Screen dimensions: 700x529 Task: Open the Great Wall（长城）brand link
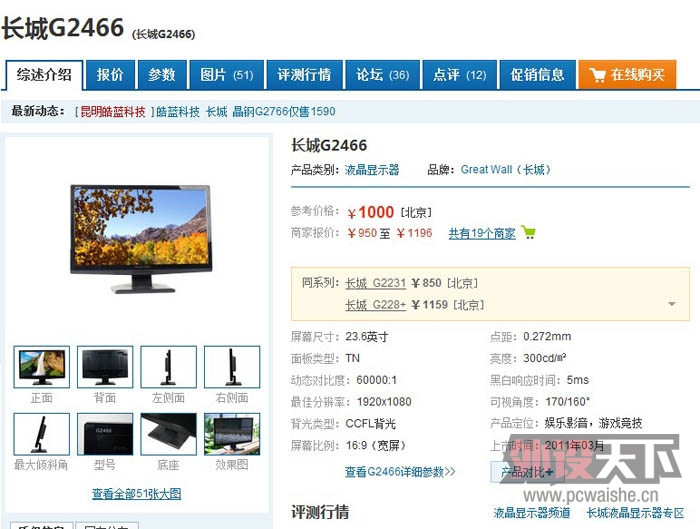point(506,170)
